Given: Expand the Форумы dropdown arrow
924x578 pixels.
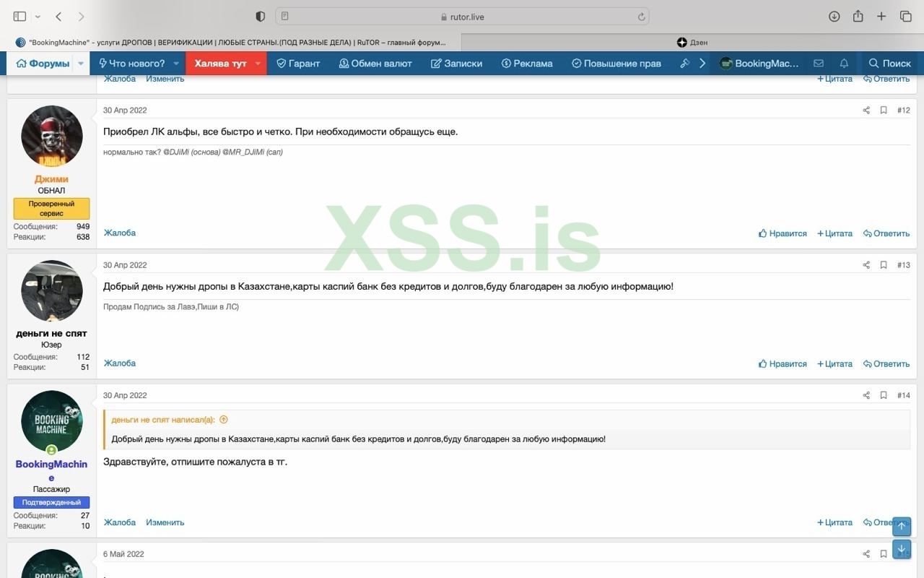Looking at the screenshot, I should 81,64.
